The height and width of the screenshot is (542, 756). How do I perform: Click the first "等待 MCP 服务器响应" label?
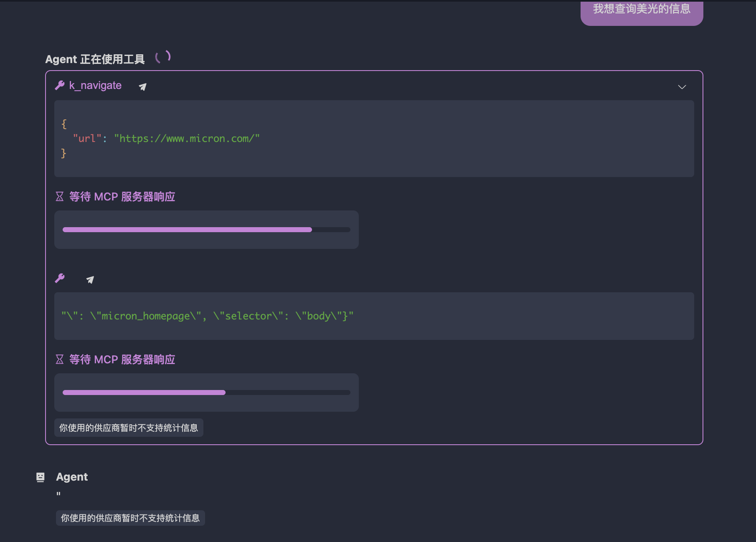coord(122,197)
